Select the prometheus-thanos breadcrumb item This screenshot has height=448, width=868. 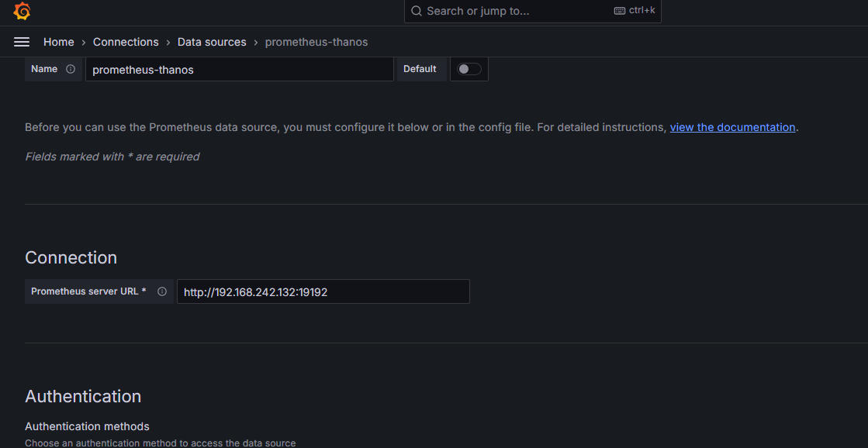(316, 42)
